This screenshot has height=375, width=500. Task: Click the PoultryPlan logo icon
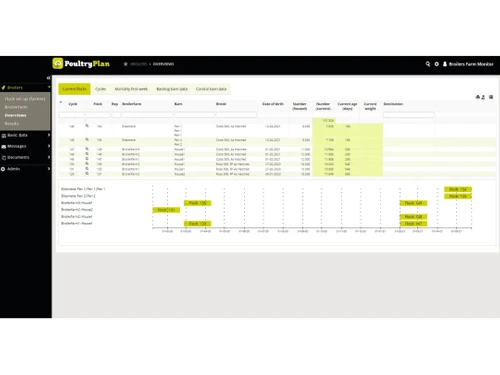tap(58, 63)
